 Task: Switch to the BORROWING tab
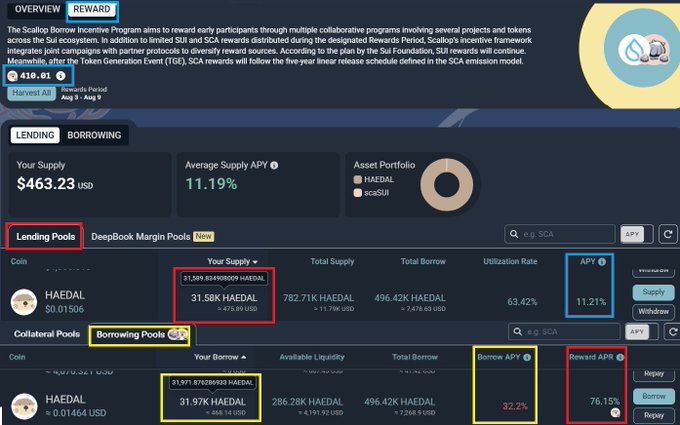(94, 135)
